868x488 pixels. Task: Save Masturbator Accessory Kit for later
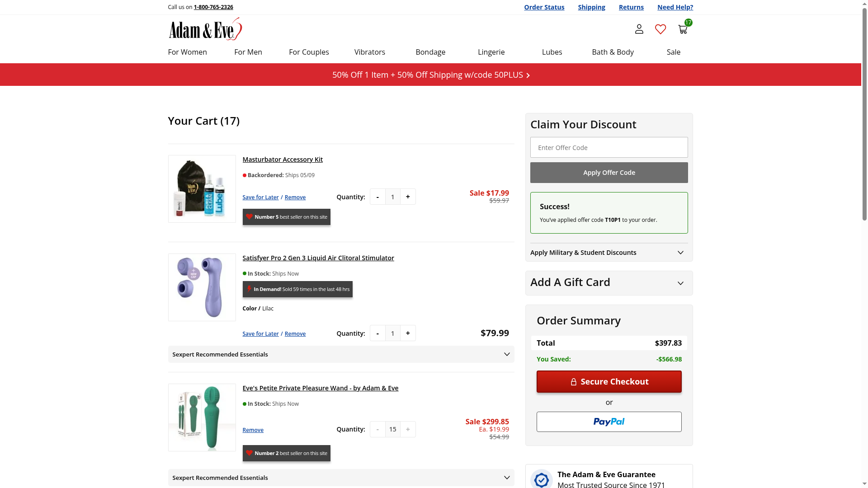point(260,197)
